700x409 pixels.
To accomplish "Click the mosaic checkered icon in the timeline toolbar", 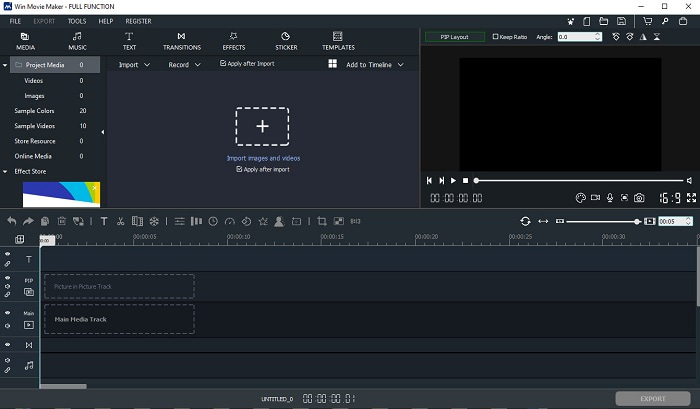I will coord(339,221).
